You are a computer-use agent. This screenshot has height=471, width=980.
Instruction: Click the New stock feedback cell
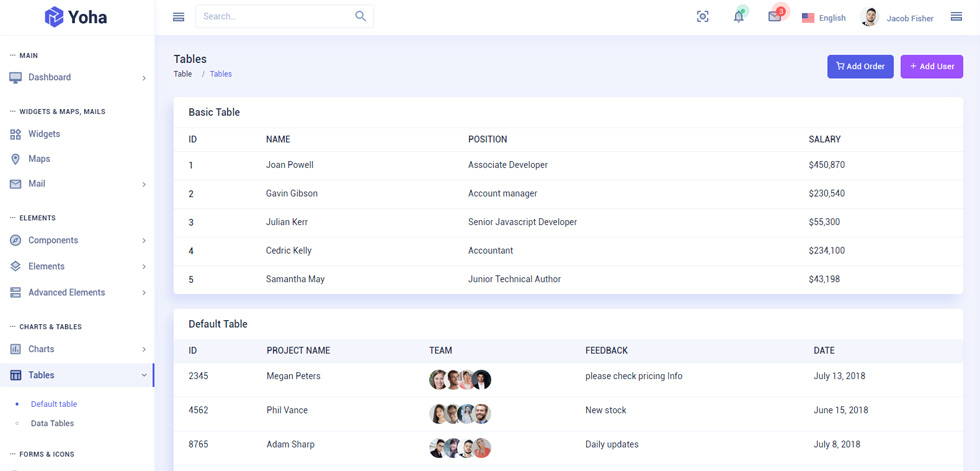pyautogui.click(x=606, y=410)
